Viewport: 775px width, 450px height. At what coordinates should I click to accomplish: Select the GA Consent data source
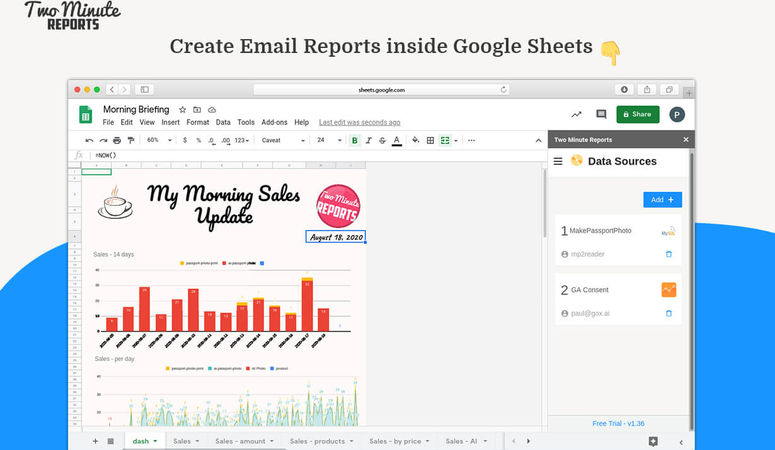point(618,300)
